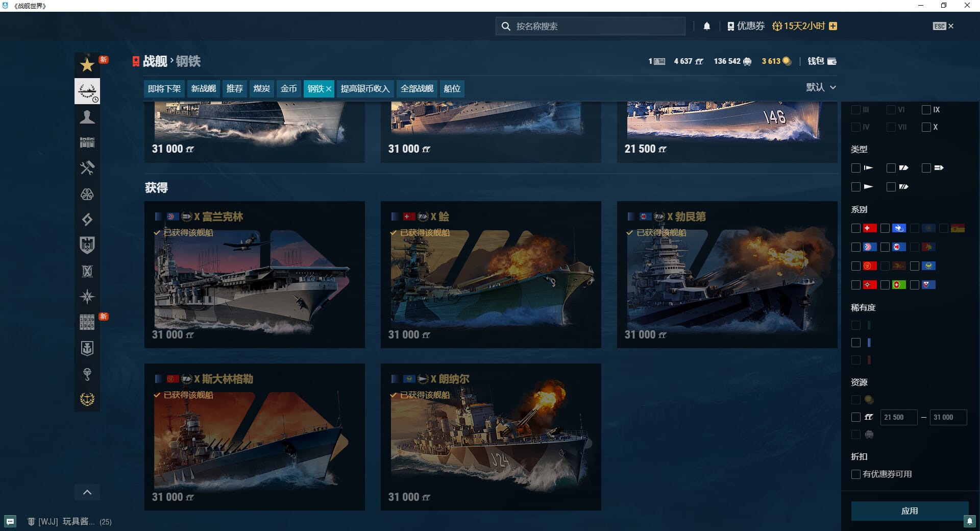
Task: Expand the 默认 sort dropdown
Action: tap(821, 87)
